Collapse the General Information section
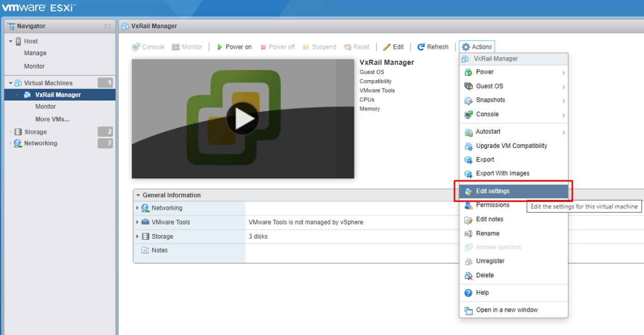644x335 pixels. pyautogui.click(x=139, y=195)
